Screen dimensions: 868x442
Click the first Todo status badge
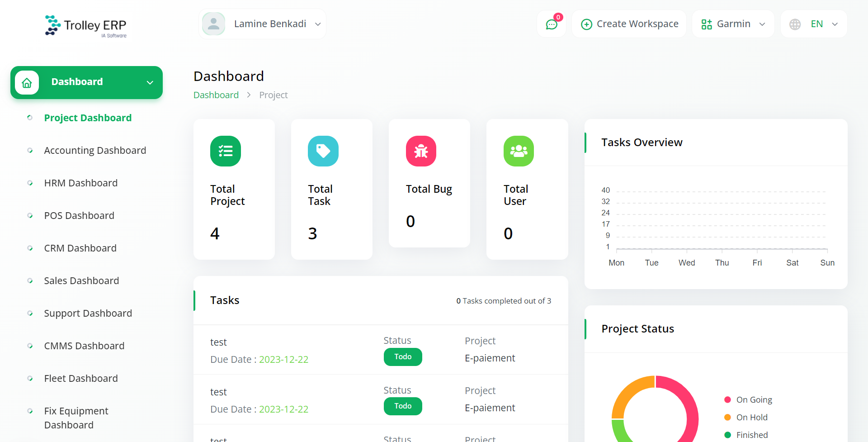click(x=403, y=357)
